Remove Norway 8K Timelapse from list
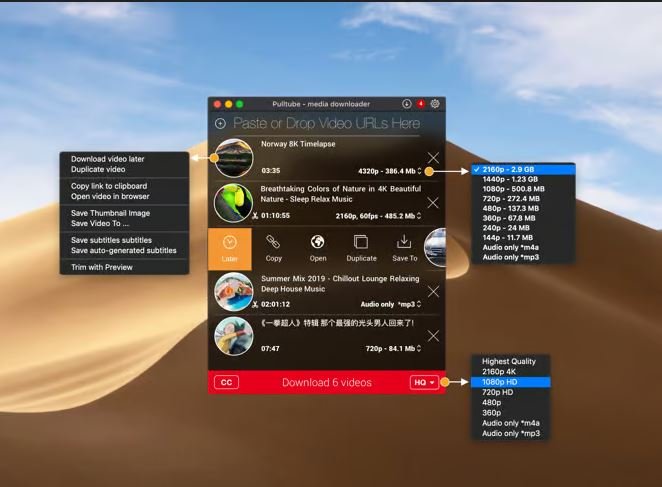The height and width of the screenshot is (487, 662). pyautogui.click(x=433, y=158)
